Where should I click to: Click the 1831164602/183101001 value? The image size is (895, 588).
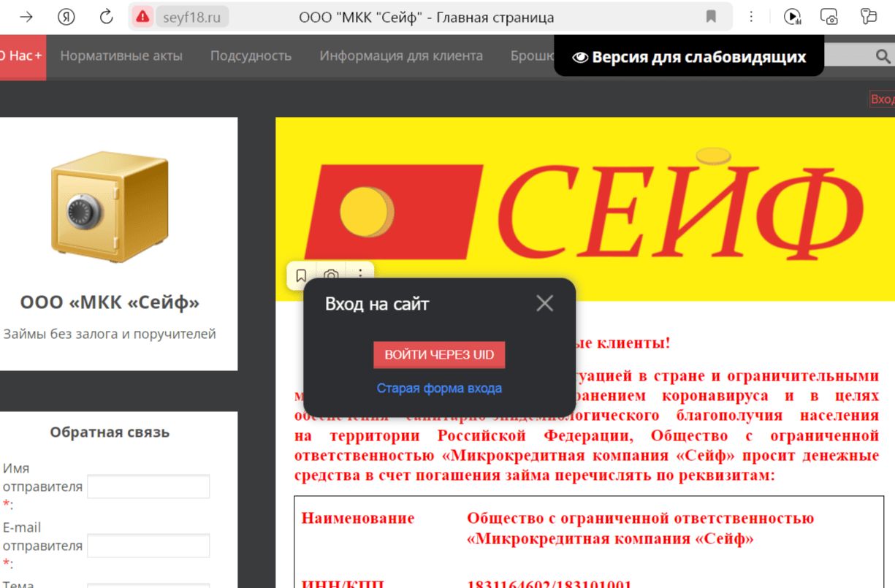tap(549, 584)
